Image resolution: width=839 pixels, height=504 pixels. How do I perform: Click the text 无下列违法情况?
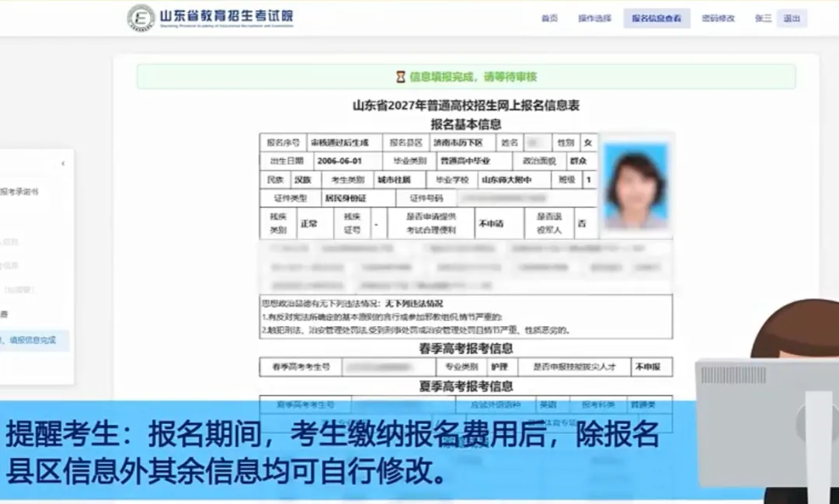click(x=414, y=304)
